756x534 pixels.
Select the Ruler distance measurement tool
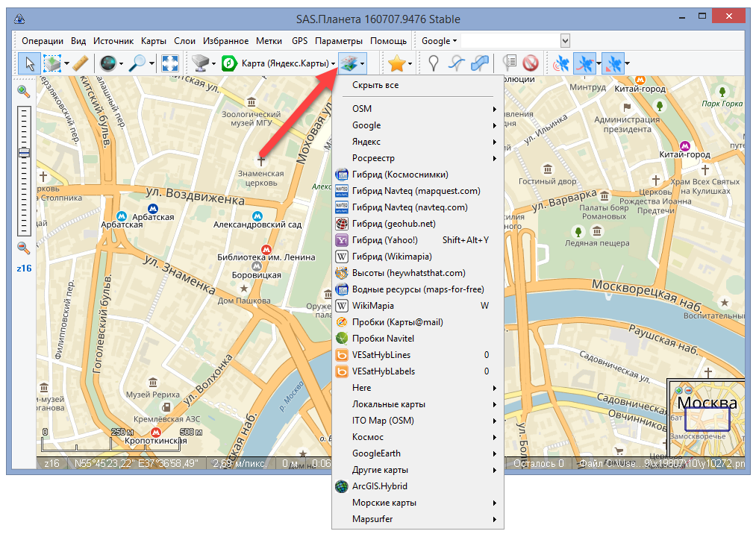pyautogui.click(x=82, y=63)
